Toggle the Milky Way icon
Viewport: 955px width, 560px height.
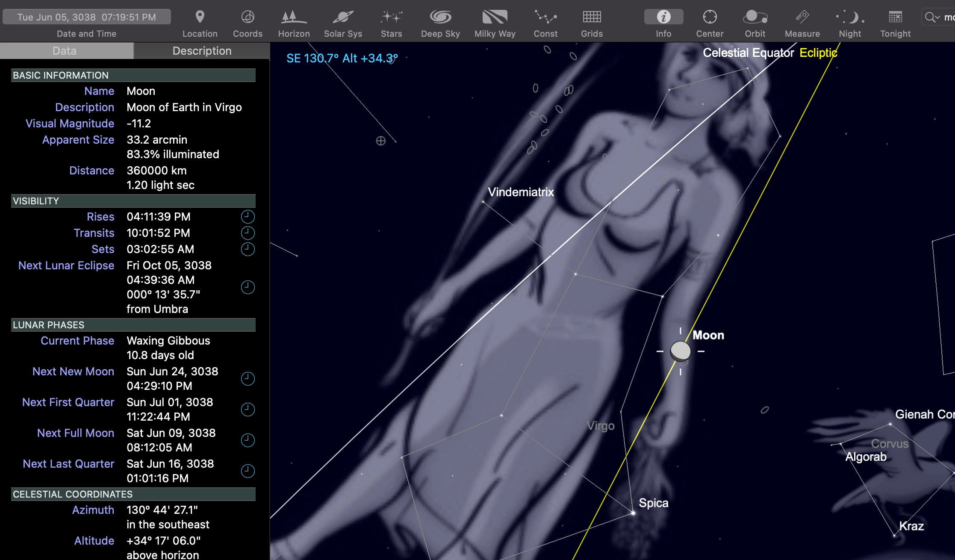click(x=495, y=17)
